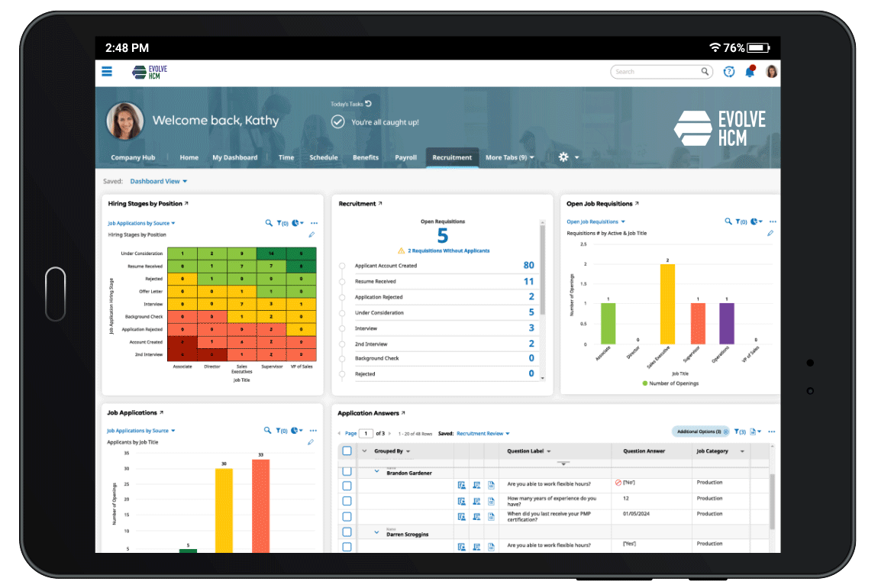The image size is (878, 588).
Task: Refresh Today's Tasks
Action: click(369, 104)
